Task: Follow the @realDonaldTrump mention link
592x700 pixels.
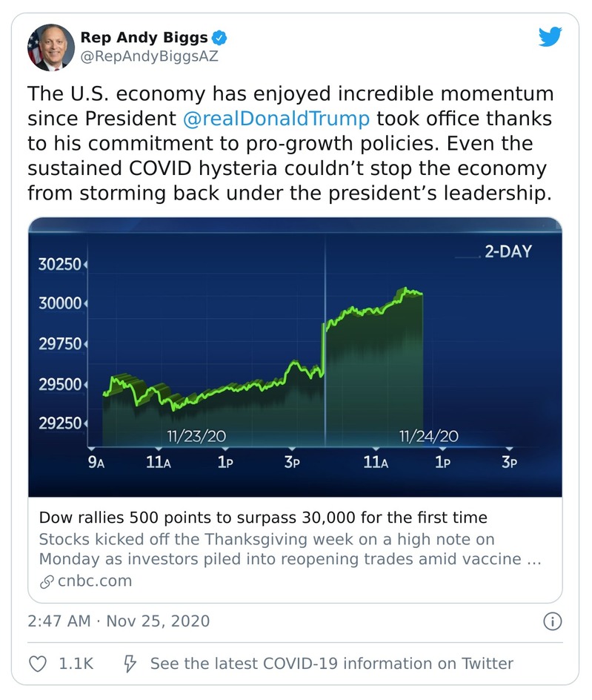Action: (x=274, y=119)
